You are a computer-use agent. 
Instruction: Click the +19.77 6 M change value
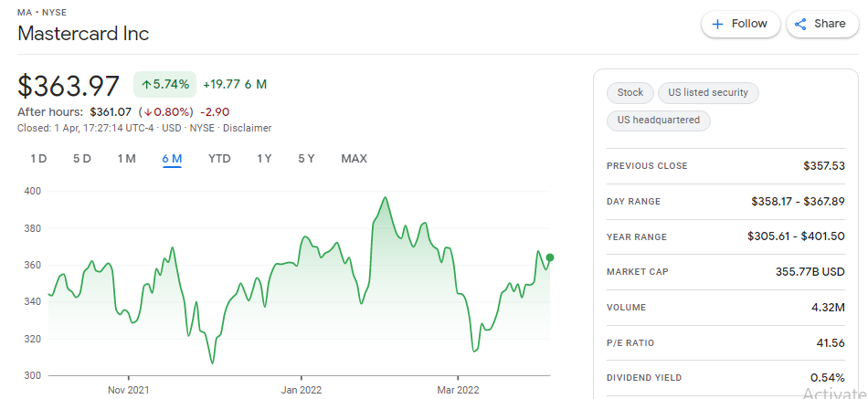pos(235,84)
